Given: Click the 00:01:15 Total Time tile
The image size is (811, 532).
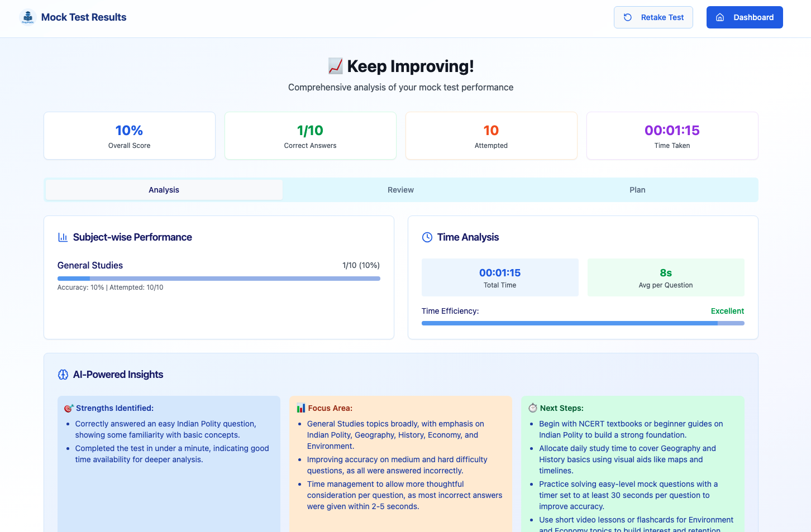Looking at the screenshot, I should pos(500,277).
